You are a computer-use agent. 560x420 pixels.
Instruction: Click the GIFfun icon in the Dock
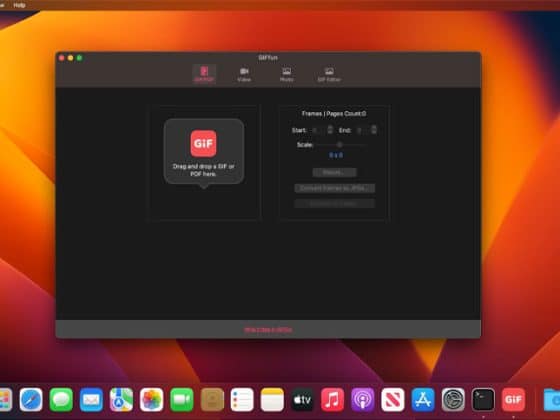coord(514,400)
